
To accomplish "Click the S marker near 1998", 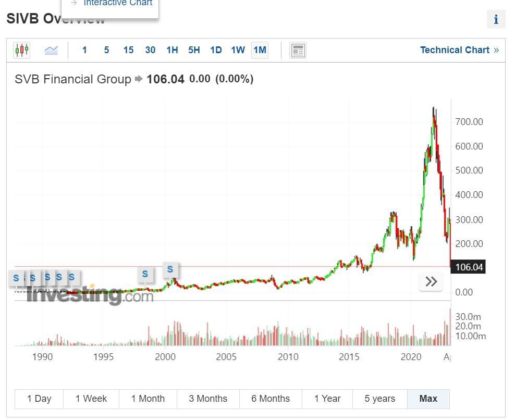I will click(145, 274).
